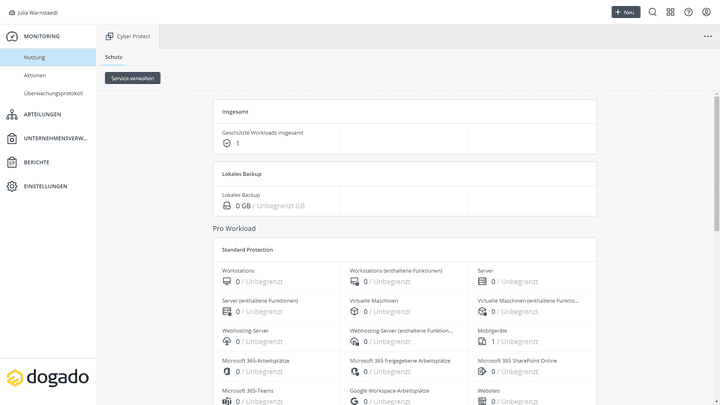The width and height of the screenshot is (720, 405).
Task: Click the Unternehmensverwaltung building icon
Action: tap(12, 138)
